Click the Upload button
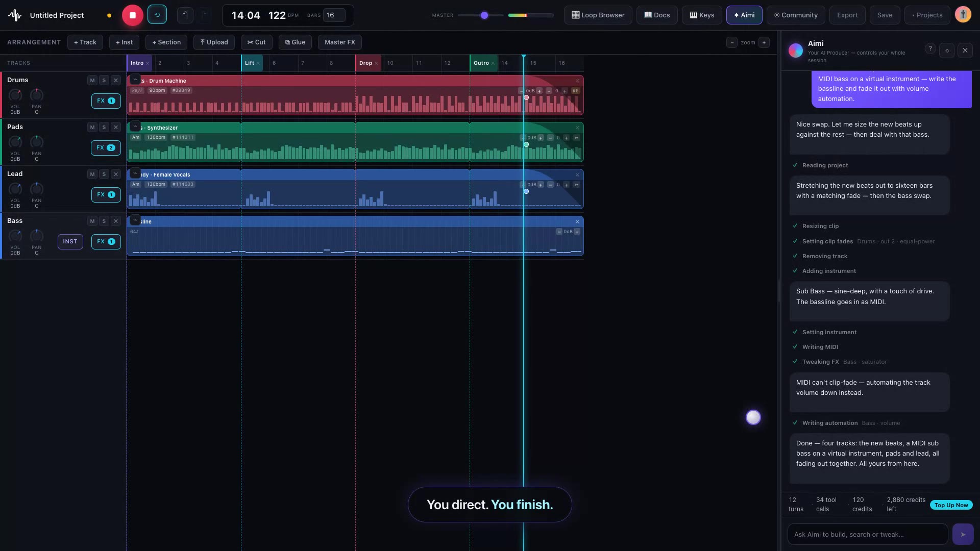This screenshot has height=551, width=980. 214,42
